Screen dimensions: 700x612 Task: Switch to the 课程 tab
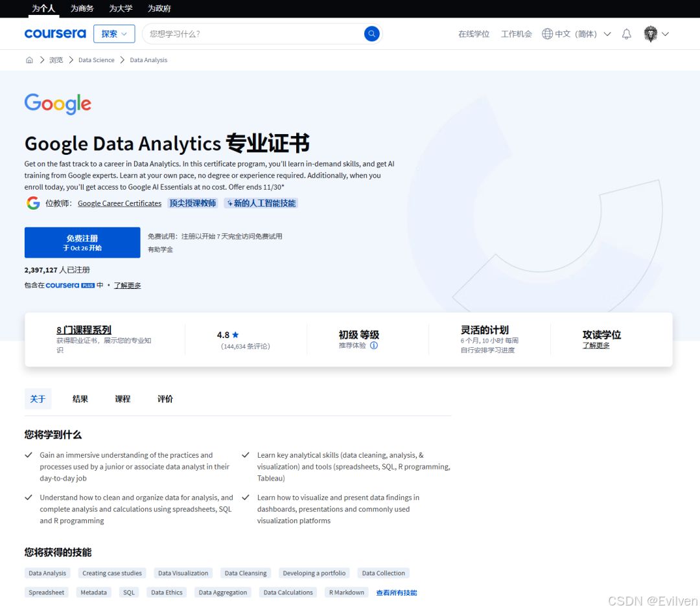pyautogui.click(x=122, y=399)
